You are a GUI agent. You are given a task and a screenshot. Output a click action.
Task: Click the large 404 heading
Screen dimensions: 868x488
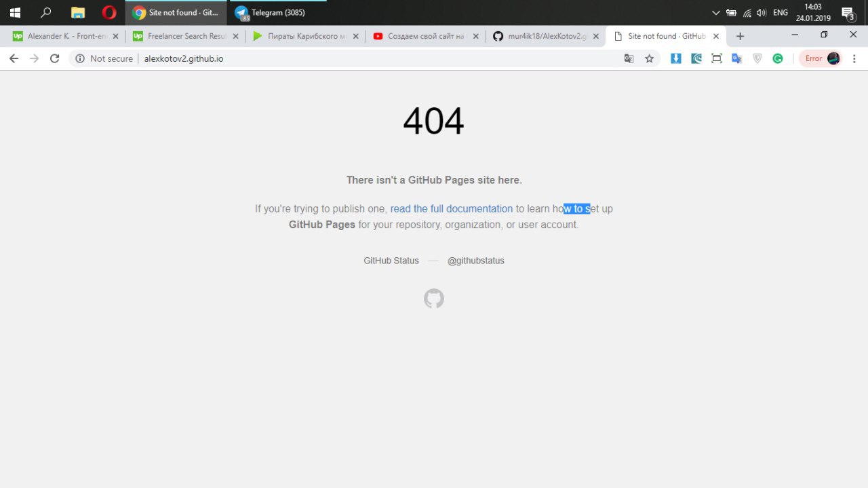(434, 121)
